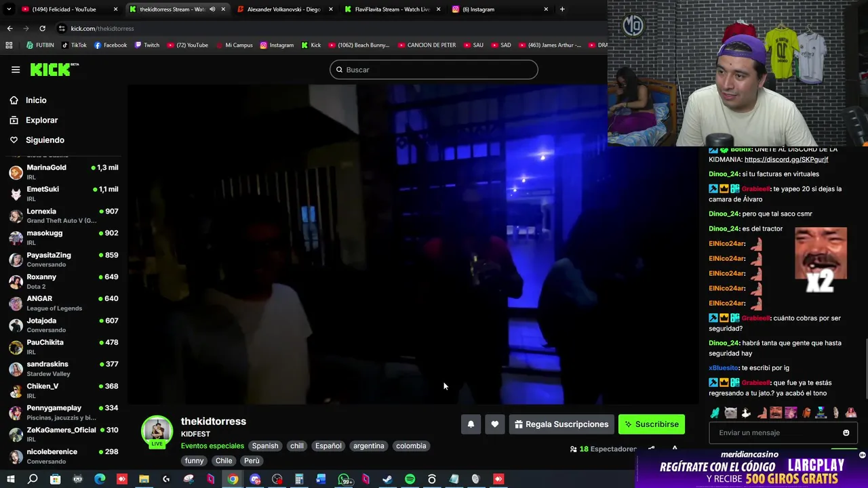Select the Perú tag
This screenshot has height=488, width=868.
[x=252, y=461]
